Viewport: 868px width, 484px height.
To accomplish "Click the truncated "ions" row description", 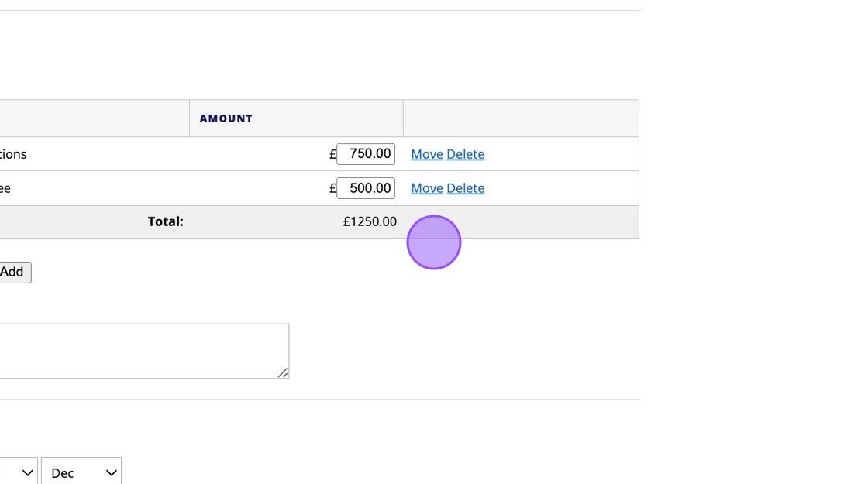I will click(x=13, y=154).
